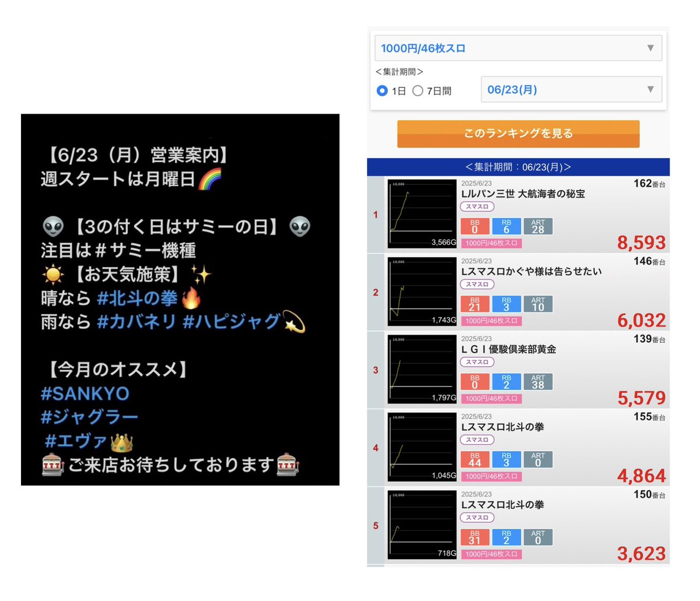Click the このランキングを見る button
This screenshot has height=601, width=700.
(519, 133)
